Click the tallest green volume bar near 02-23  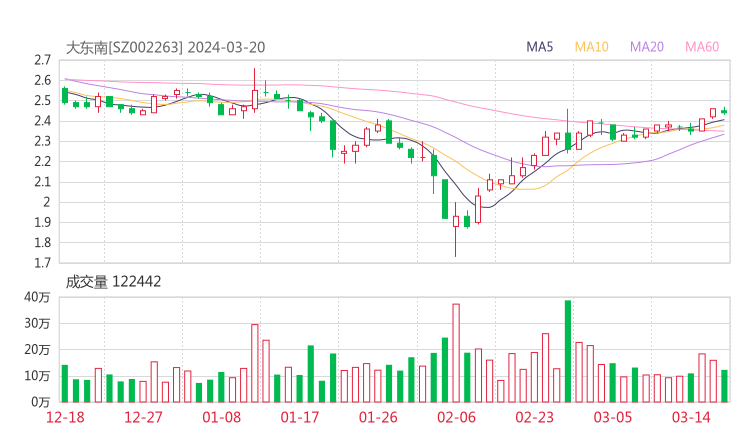[x=568, y=351]
